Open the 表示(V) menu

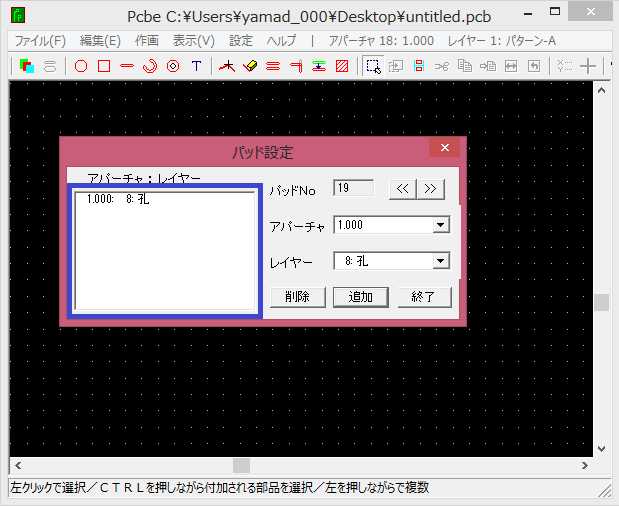pyautogui.click(x=194, y=41)
